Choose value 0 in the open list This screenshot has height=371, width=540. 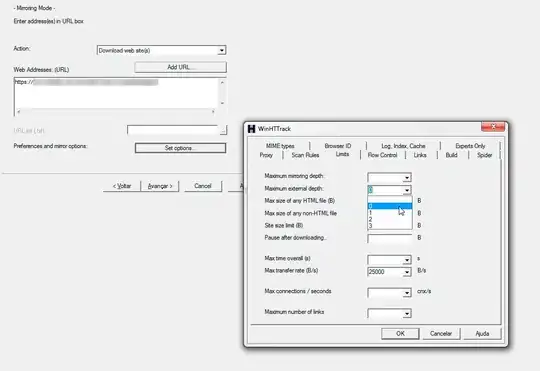point(390,206)
